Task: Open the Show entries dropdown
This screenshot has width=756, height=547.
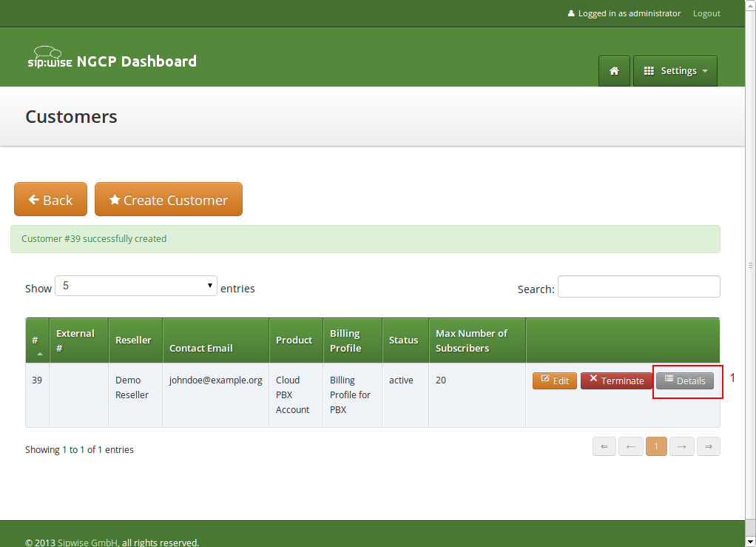Action: point(136,286)
